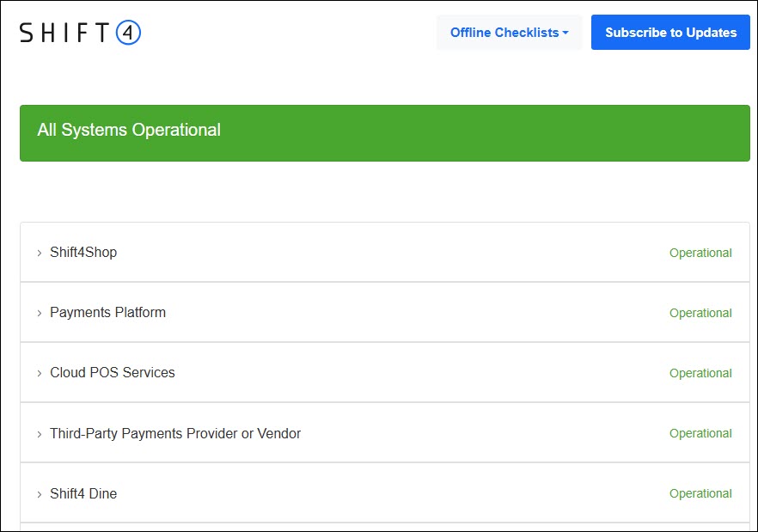Click the Subscribe to Updates button

click(670, 33)
